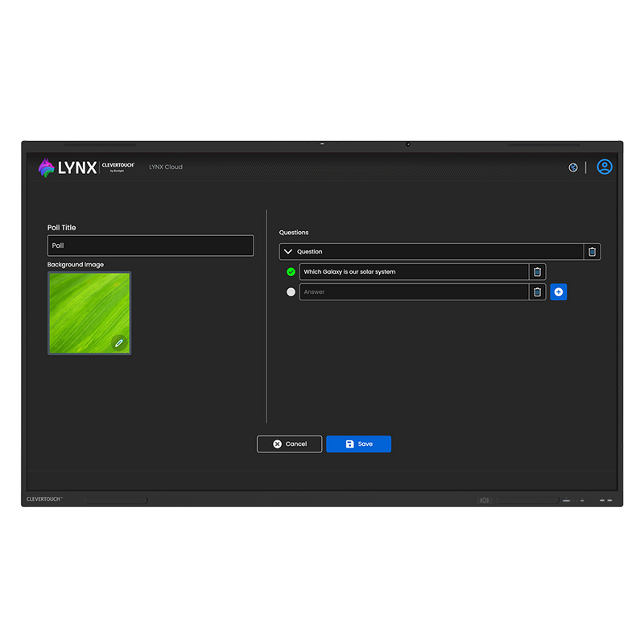644x644 pixels.
Task: Delete the 'Which Galaxy' answer with trash icon
Action: 538,272
